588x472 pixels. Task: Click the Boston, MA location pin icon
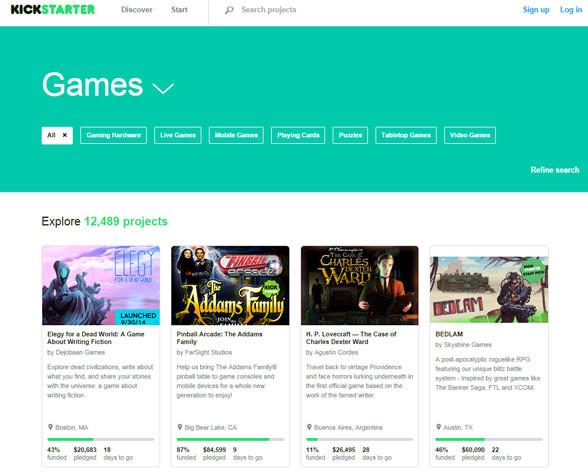point(50,427)
